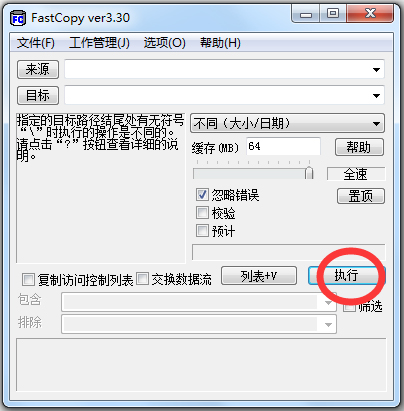
Task: Open the 文件(F) menu
Action: click(36, 43)
